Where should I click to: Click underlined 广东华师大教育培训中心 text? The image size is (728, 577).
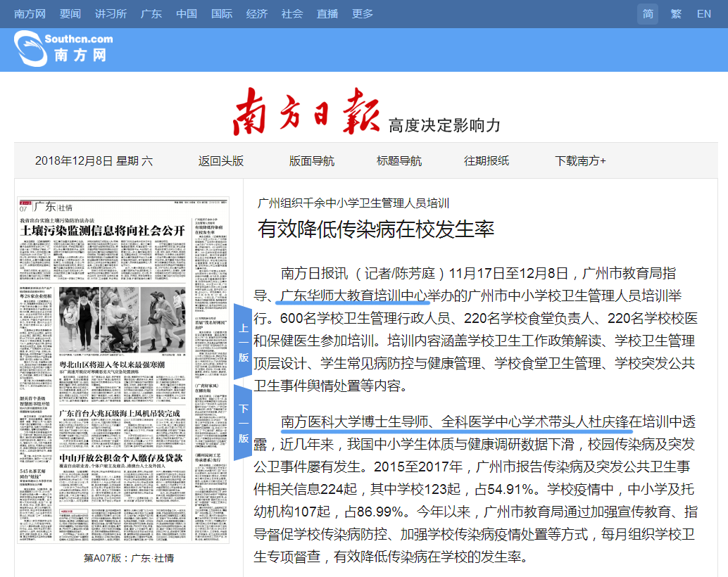pos(353,296)
